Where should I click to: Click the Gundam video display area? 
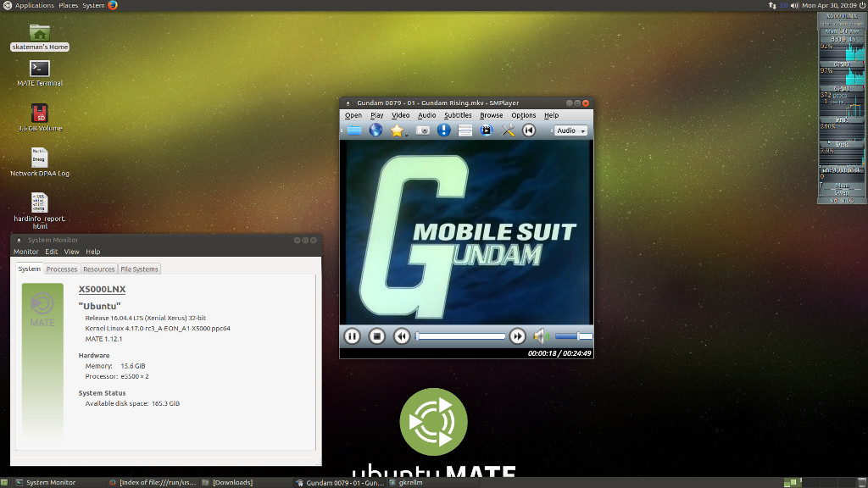(466, 232)
